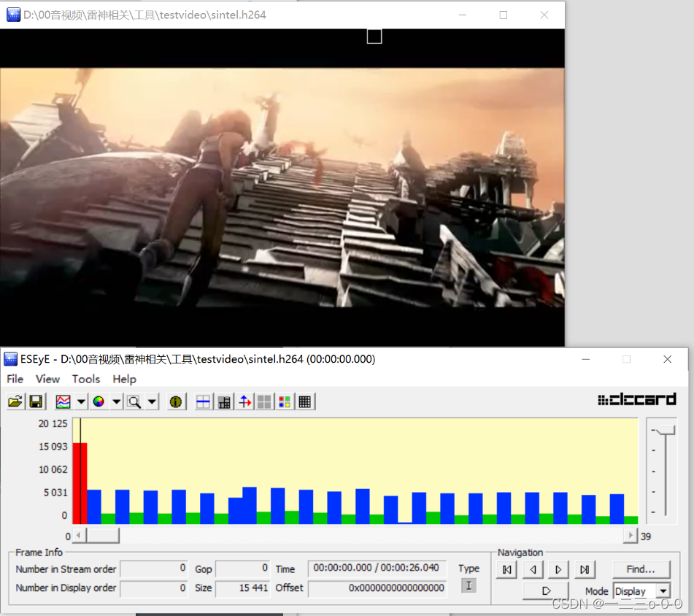Click the Gop value field

(x=242, y=569)
